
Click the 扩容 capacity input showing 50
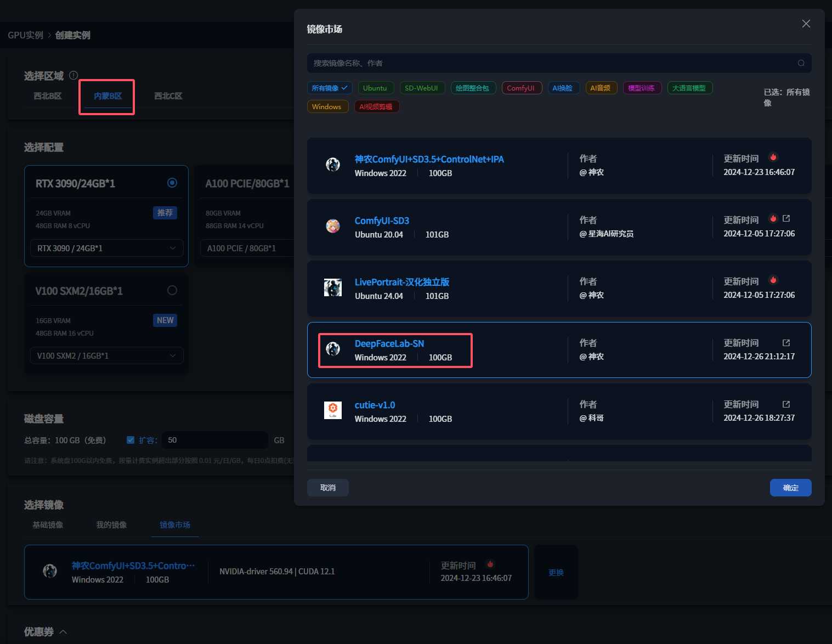pyautogui.click(x=215, y=440)
